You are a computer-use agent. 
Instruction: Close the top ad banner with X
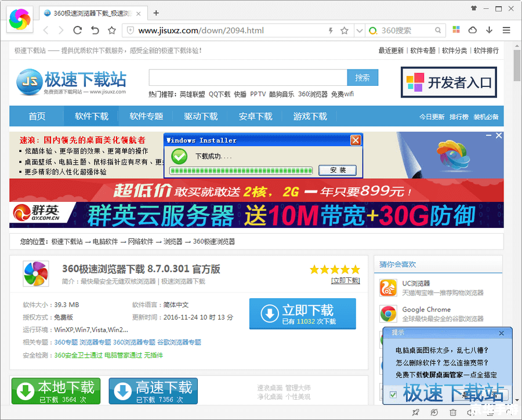coord(499,135)
